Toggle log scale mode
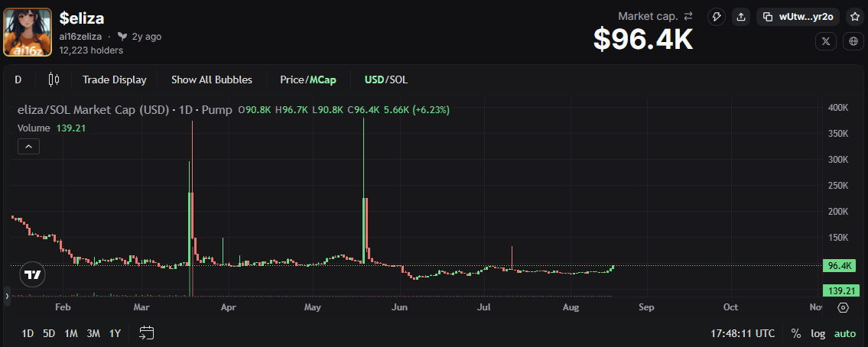 [x=818, y=334]
